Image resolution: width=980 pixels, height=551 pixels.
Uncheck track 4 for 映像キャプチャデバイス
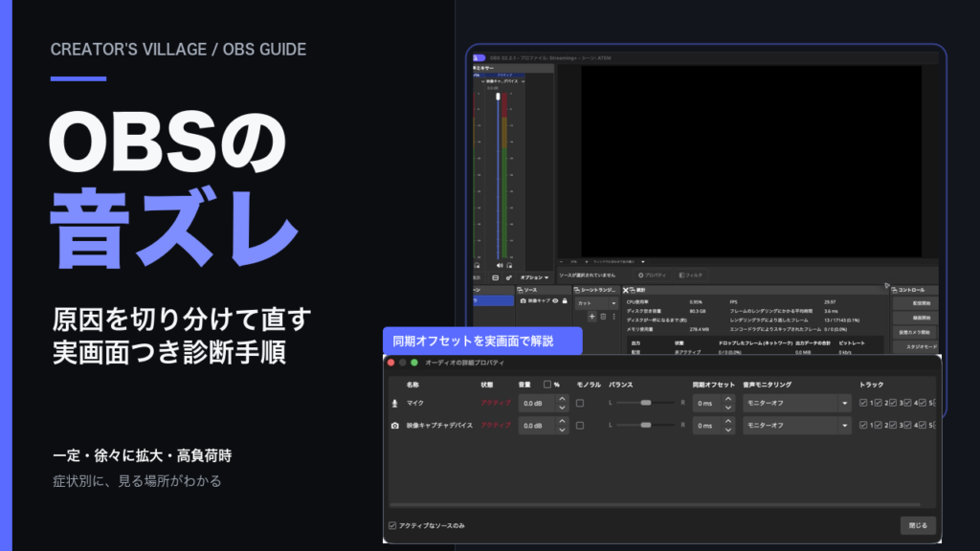pyautogui.click(x=907, y=425)
